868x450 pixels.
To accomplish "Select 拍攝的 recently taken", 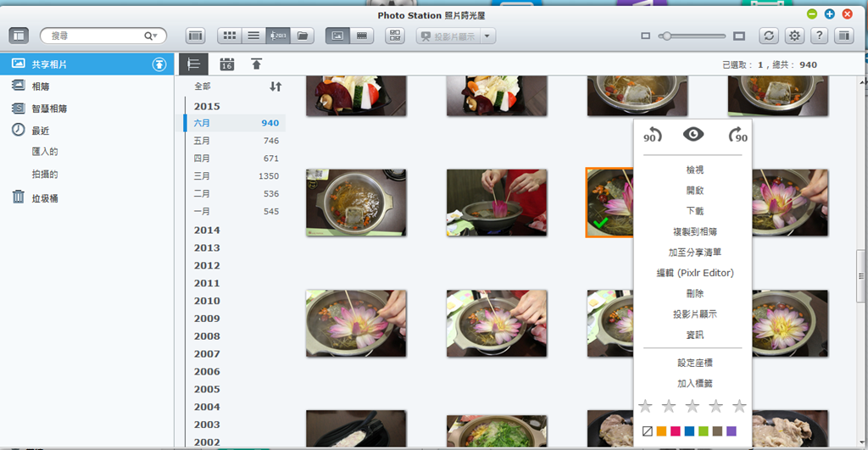I will (45, 174).
